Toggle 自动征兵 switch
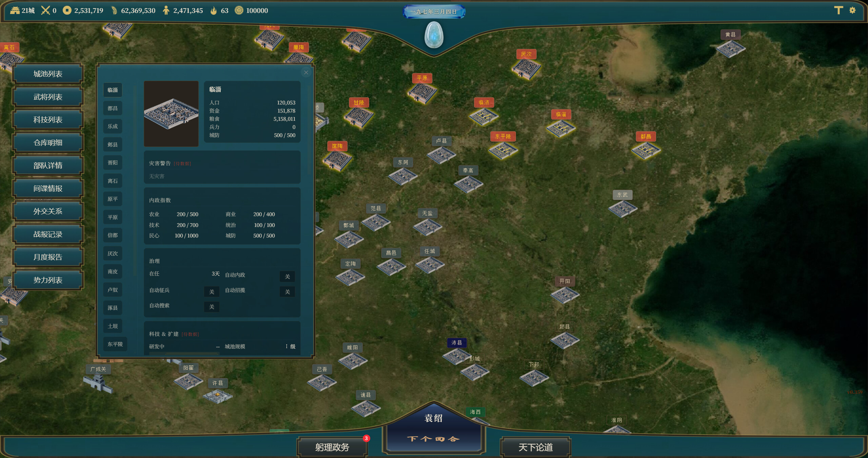 [212, 291]
